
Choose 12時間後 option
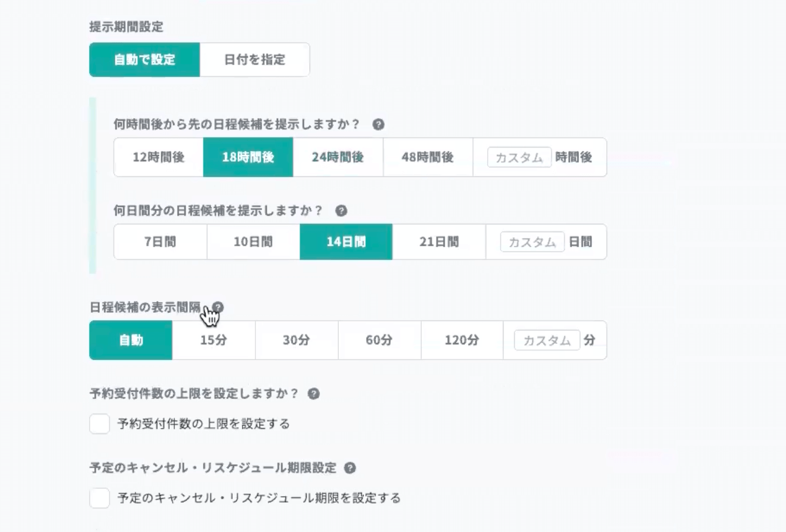point(158,157)
